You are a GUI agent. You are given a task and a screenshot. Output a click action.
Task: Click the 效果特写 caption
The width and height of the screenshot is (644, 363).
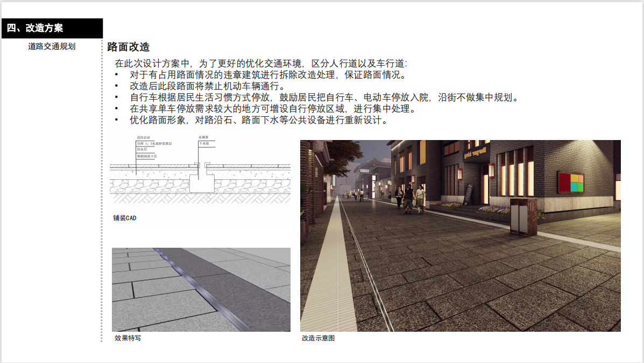[128, 338]
